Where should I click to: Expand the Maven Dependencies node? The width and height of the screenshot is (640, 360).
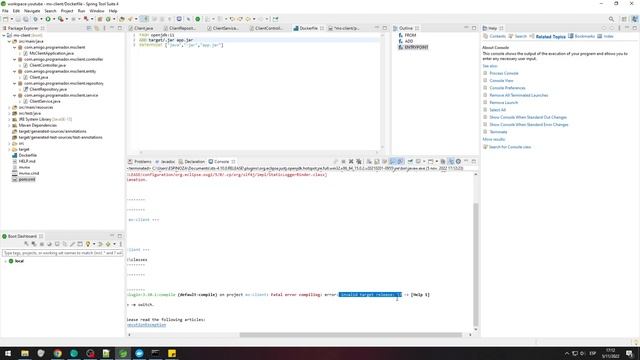pos(9,125)
